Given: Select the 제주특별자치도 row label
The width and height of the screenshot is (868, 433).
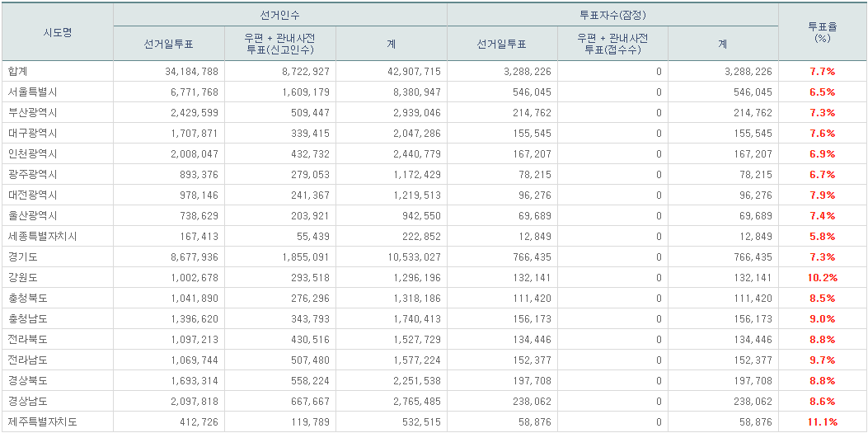Looking at the screenshot, I should 42,422.
